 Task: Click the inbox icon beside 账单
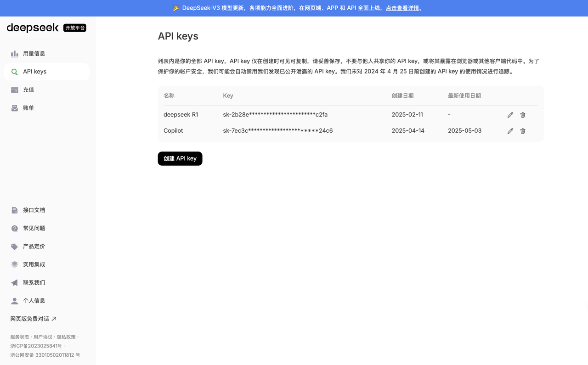[15, 108]
